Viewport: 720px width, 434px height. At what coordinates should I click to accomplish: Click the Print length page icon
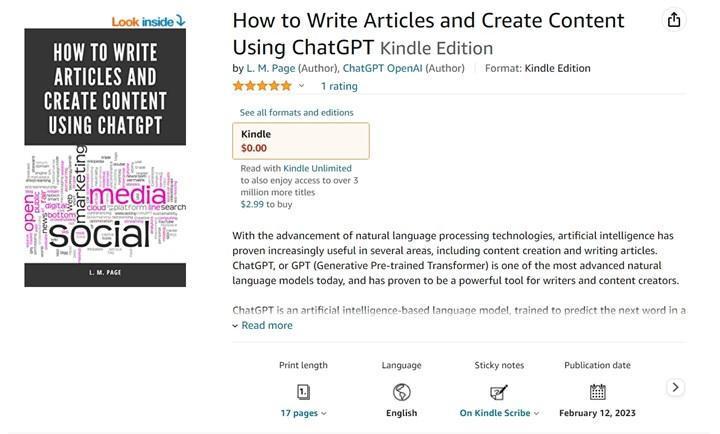tap(303, 392)
